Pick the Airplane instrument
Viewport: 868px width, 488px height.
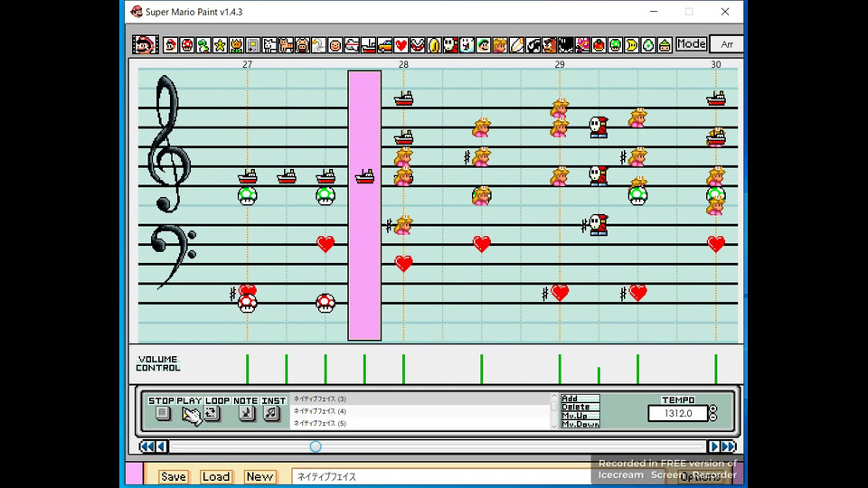(x=352, y=45)
